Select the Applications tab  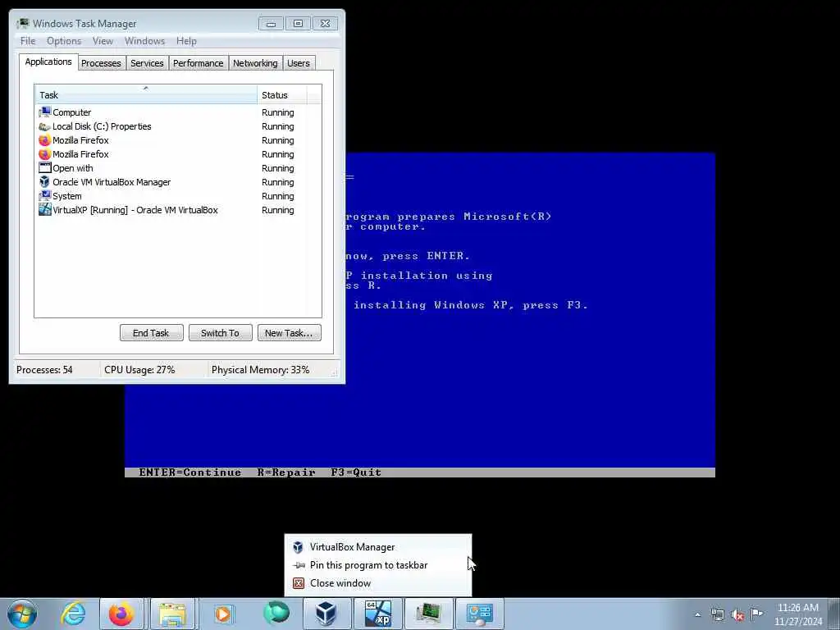pos(48,62)
